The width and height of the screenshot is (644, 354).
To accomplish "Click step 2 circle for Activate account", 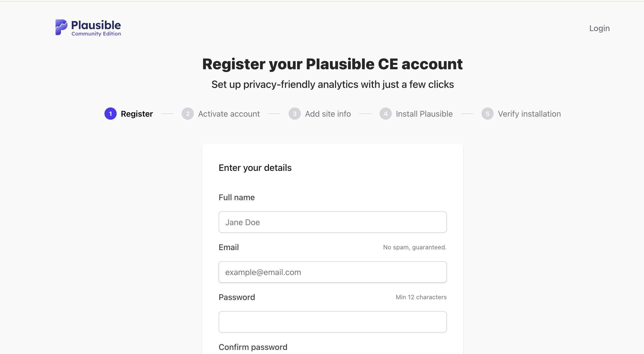I will pos(187,114).
